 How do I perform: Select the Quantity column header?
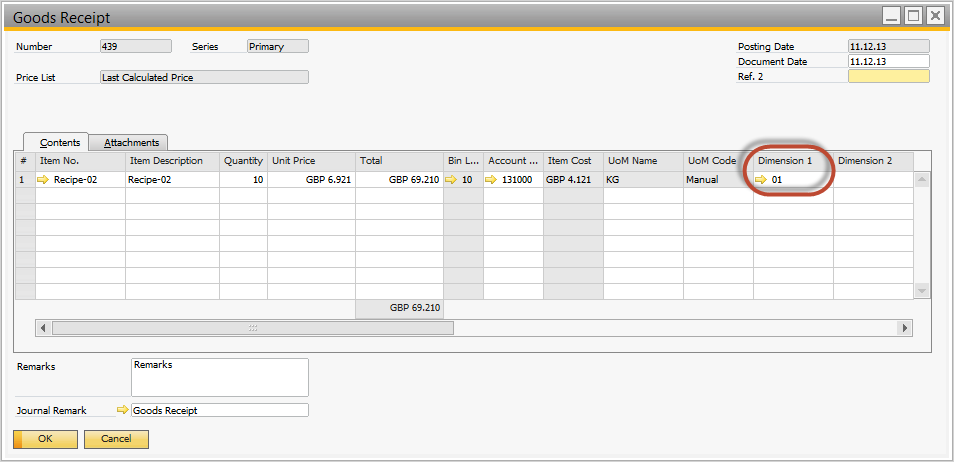243,161
